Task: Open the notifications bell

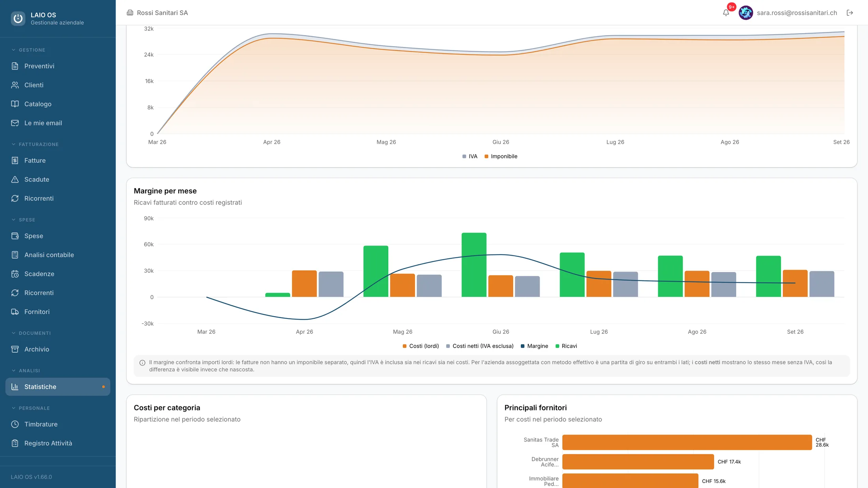Action: [726, 13]
